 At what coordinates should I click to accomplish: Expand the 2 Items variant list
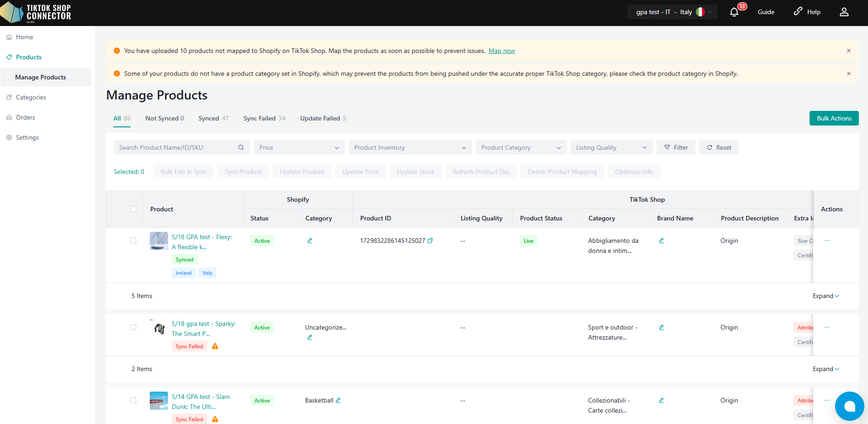point(826,369)
